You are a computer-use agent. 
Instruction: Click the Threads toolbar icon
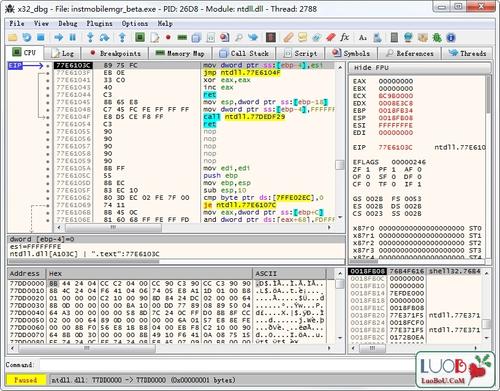[x=253, y=37]
